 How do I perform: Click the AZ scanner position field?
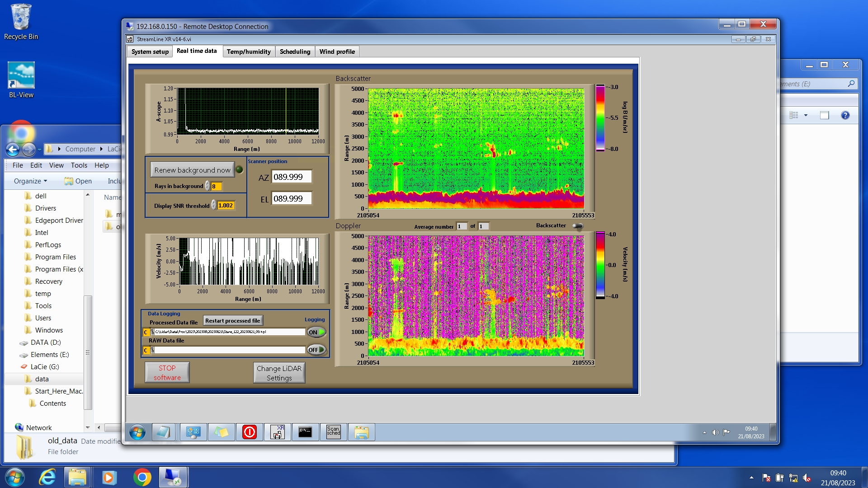292,177
